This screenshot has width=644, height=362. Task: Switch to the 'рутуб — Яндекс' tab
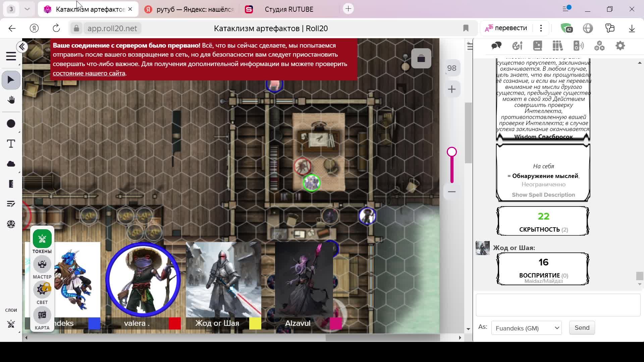coord(190,9)
